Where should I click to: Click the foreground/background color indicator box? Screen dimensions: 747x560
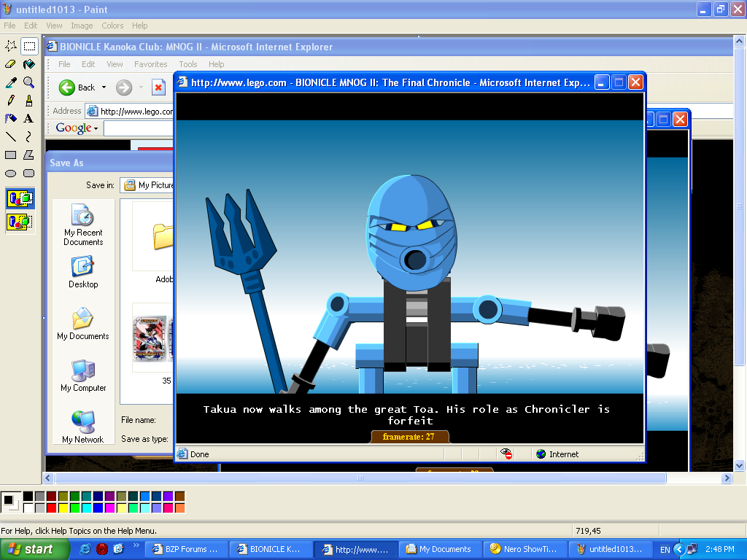click(10, 502)
